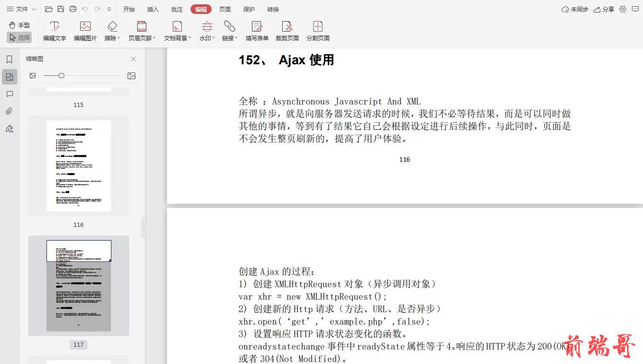Open the attachments paperclip panel
The width and height of the screenshot is (643, 364).
click(9, 111)
